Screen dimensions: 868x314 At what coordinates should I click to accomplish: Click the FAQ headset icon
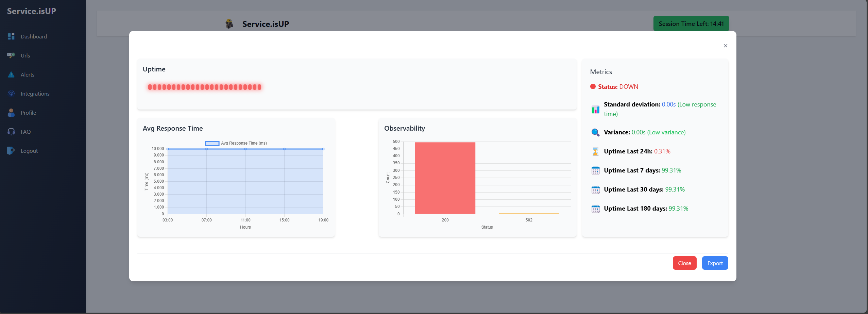tap(11, 132)
